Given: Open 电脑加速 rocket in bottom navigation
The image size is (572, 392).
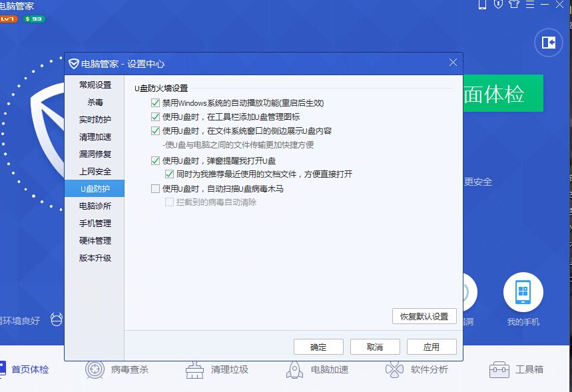Looking at the screenshot, I should [317, 369].
